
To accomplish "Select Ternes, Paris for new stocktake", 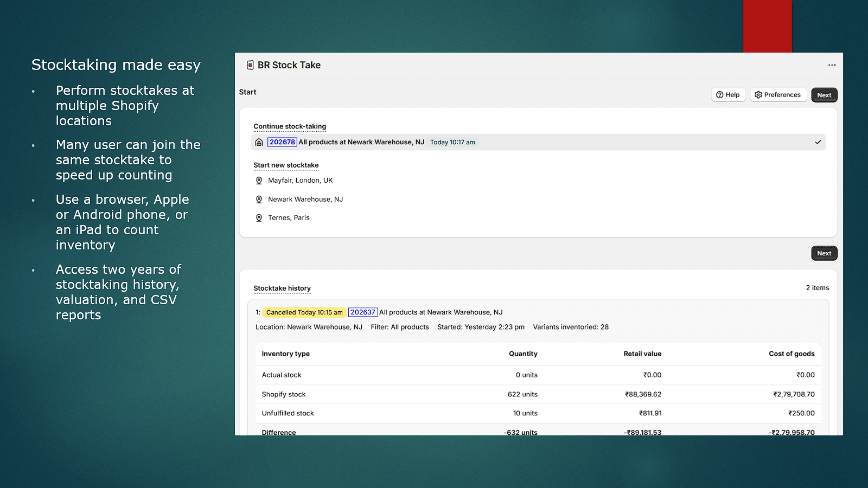I will 289,218.
